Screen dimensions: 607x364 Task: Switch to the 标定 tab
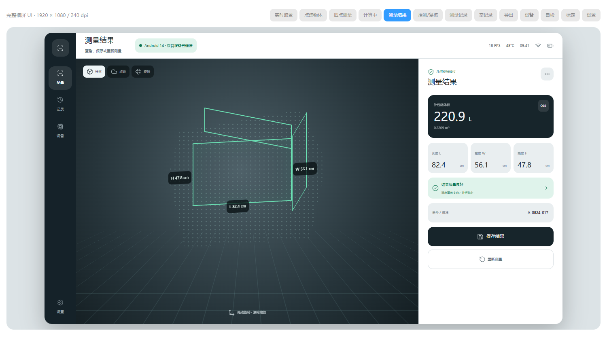571,15
